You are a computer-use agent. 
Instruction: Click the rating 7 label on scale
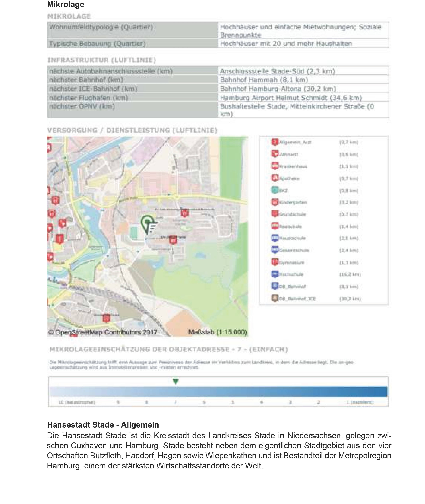click(176, 402)
